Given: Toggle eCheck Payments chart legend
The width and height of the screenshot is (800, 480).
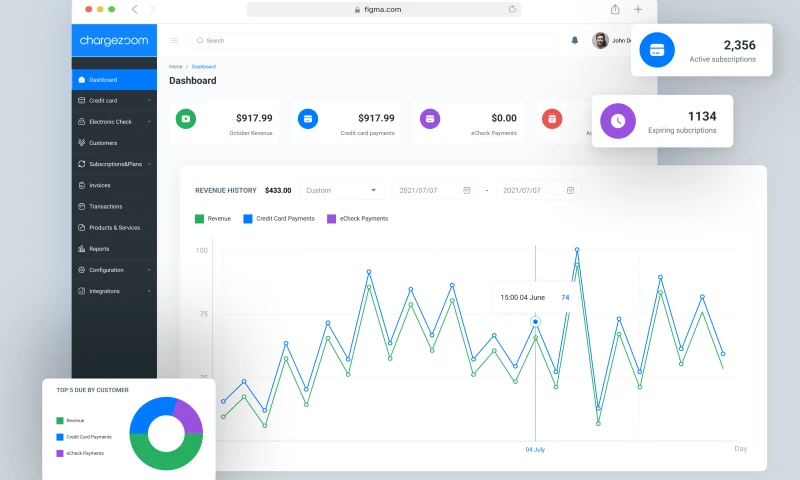Looking at the screenshot, I should 358,219.
